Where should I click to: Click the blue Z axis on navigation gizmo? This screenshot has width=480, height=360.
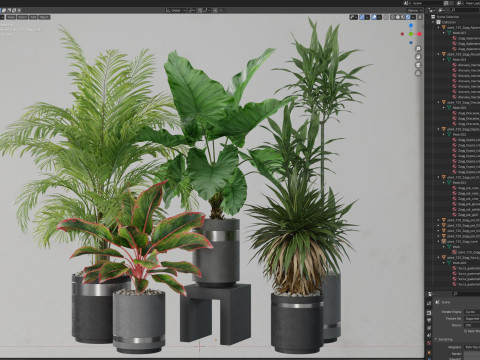click(x=411, y=25)
